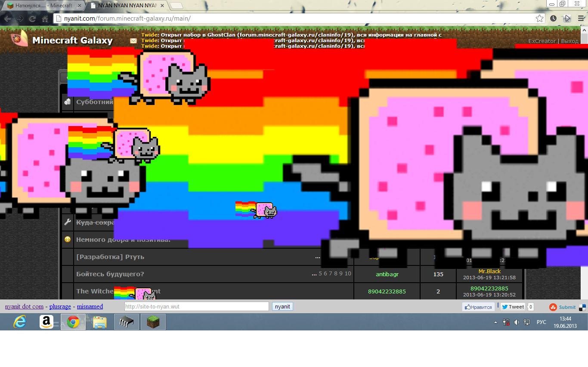Open the chip-icon app in the taskbar
This screenshot has width=588, height=367.
pyautogui.click(x=127, y=322)
